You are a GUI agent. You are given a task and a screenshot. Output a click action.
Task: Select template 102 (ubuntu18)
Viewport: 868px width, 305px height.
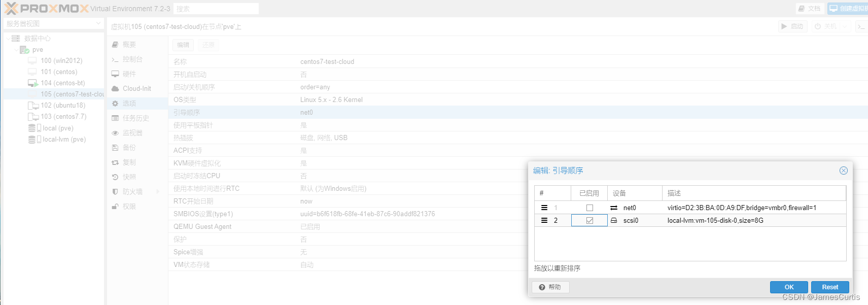pyautogui.click(x=63, y=105)
